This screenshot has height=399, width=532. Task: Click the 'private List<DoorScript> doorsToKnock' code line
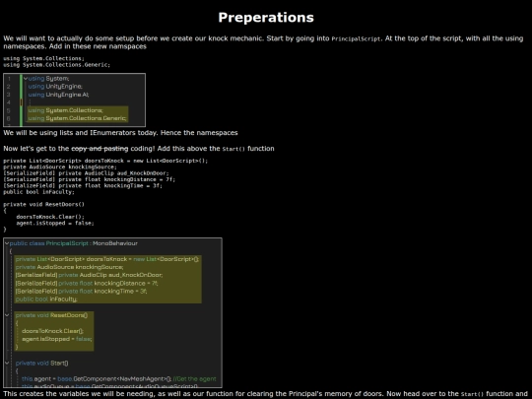pyautogui.click(x=105, y=161)
